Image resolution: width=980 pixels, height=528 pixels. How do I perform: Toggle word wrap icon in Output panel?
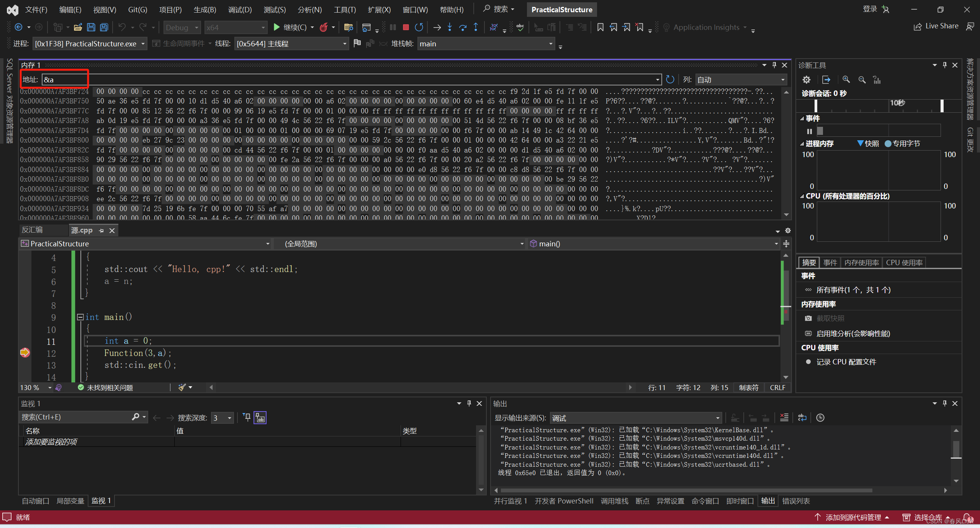pyautogui.click(x=802, y=418)
